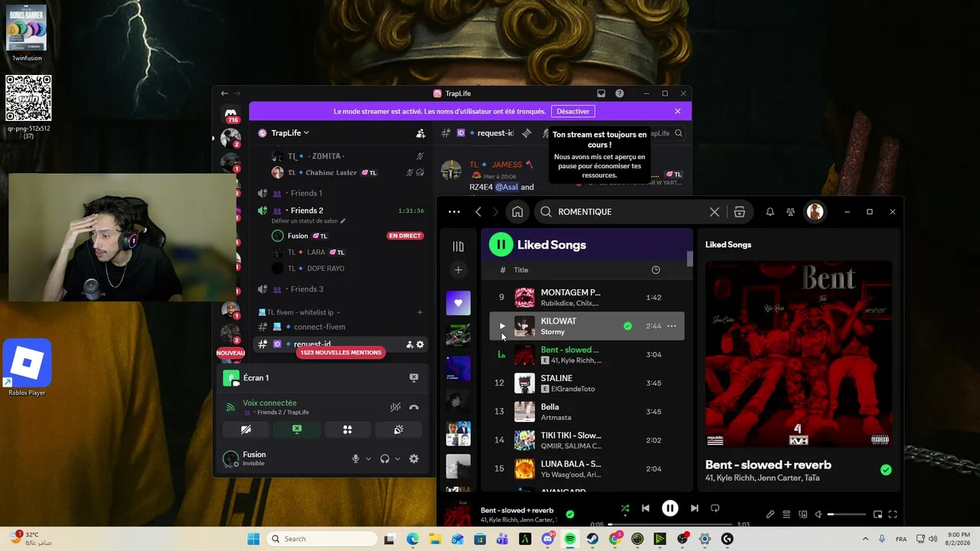Open Discord direct messages home

pos(230,115)
